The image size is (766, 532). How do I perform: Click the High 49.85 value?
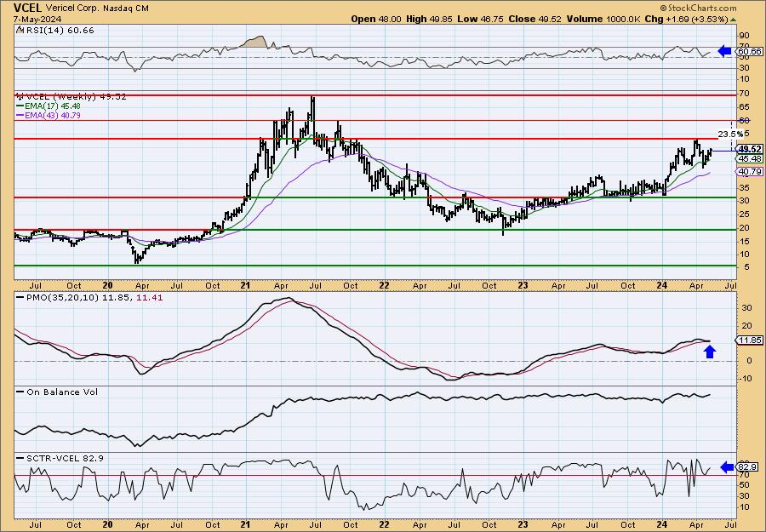429,19
